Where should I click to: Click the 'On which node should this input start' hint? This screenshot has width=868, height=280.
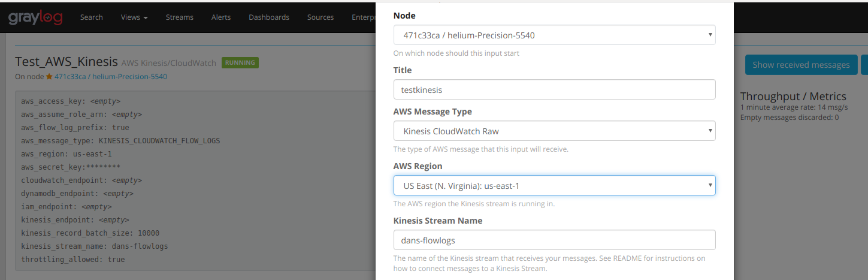pos(456,53)
